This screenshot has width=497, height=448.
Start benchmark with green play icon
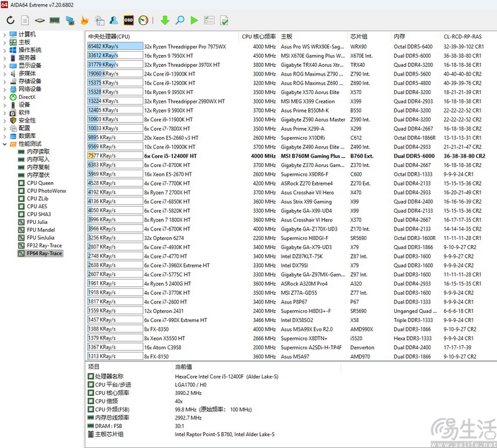tap(194, 21)
